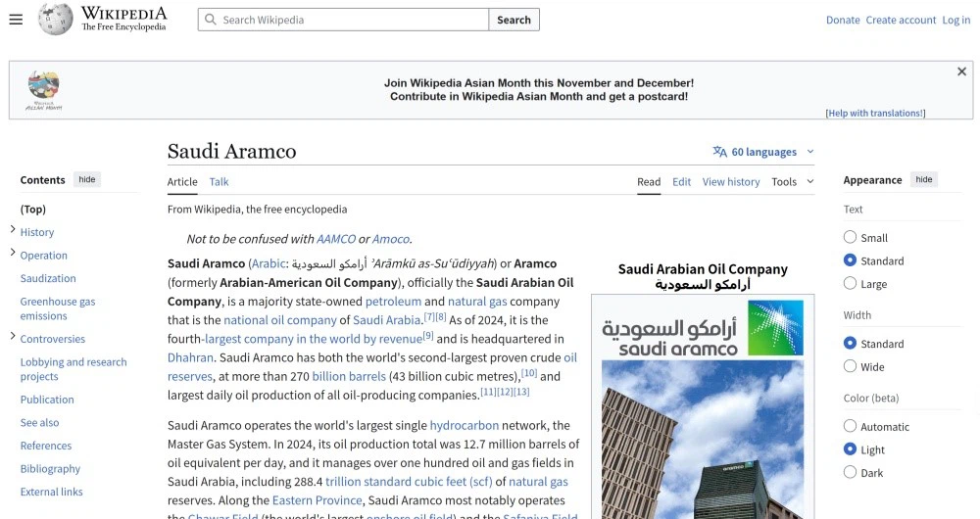Viewport: 980px width, 519px height.
Task: Expand the 60 languages dropdown
Action: click(763, 152)
